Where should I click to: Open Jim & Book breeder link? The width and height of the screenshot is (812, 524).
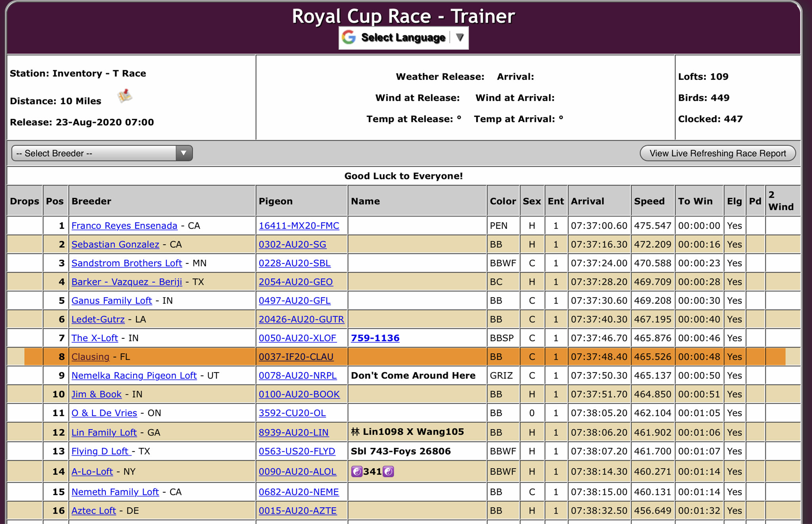(96, 394)
